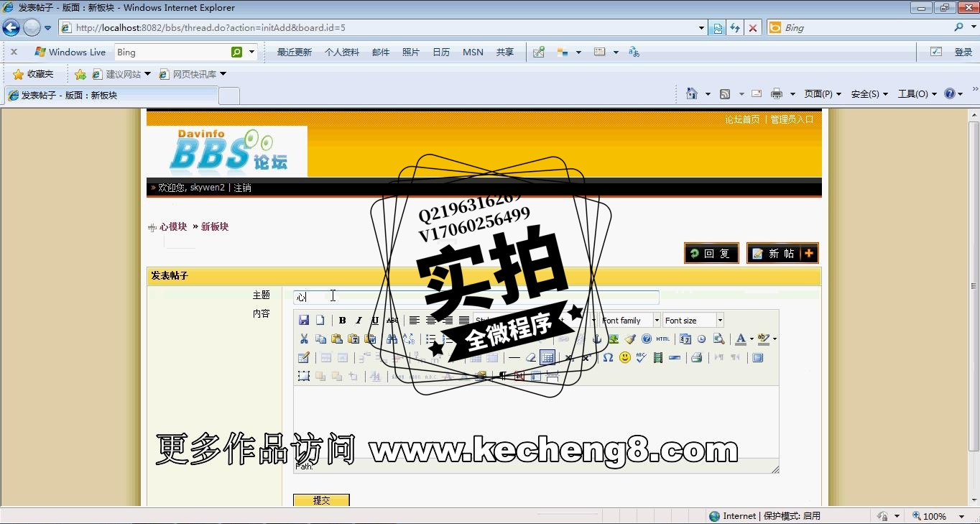
Task: Open the 最近更新 Windows Live item
Action: [295, 52]
